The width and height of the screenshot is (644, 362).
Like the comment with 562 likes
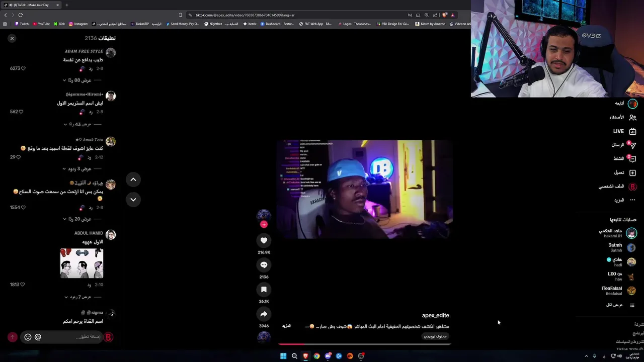pos(21,112)
